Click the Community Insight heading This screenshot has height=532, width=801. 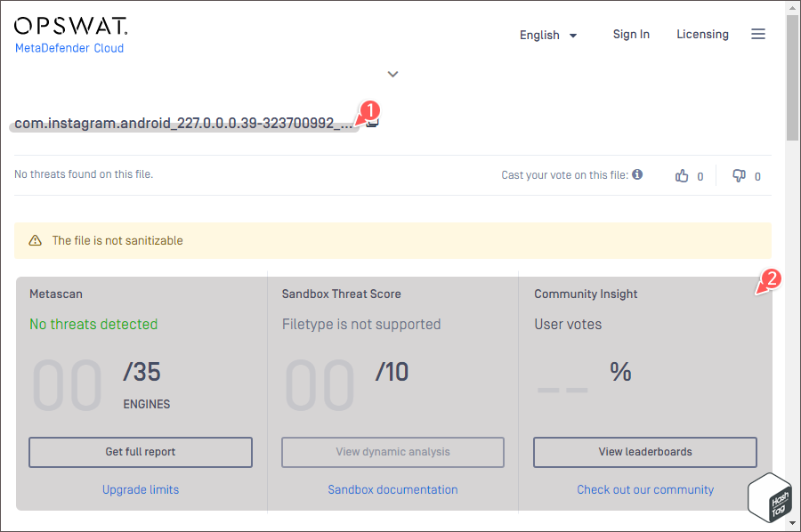(x=586, y=294)
